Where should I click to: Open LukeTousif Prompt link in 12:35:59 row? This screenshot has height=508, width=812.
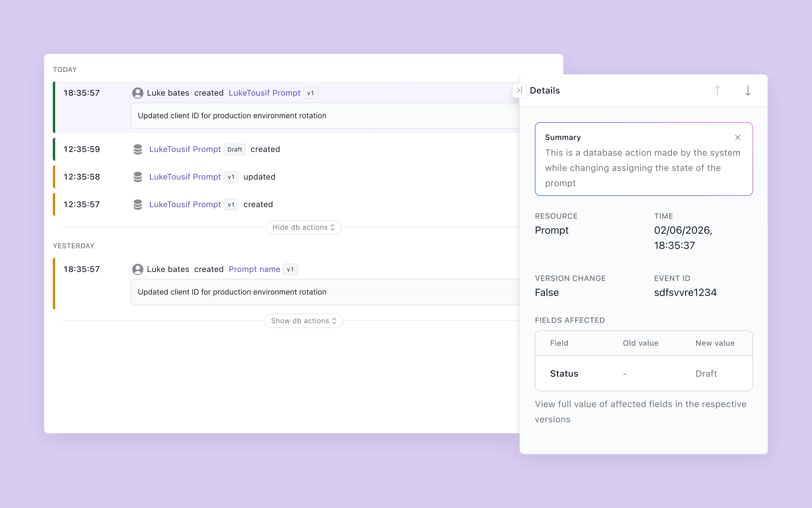[185, 149]
